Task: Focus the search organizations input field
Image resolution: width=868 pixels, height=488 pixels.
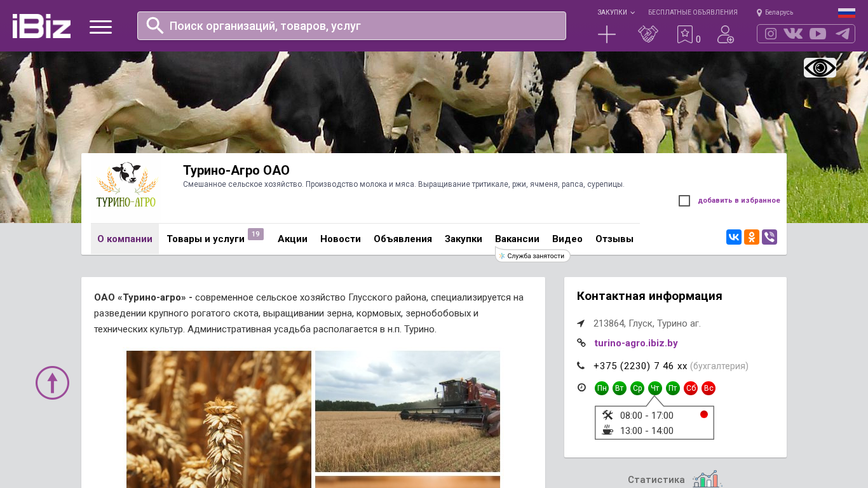Action: 351,25
